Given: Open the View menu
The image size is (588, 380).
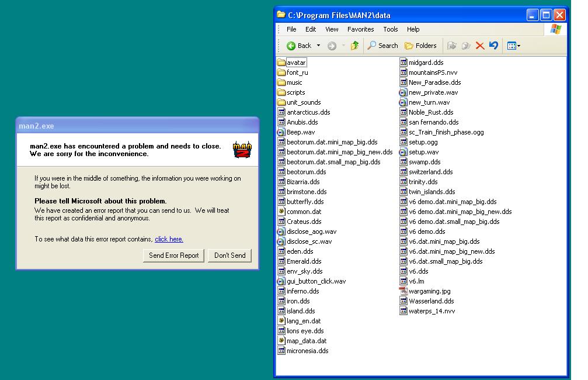Looking at the screenshot, I should tap(332, 29).
